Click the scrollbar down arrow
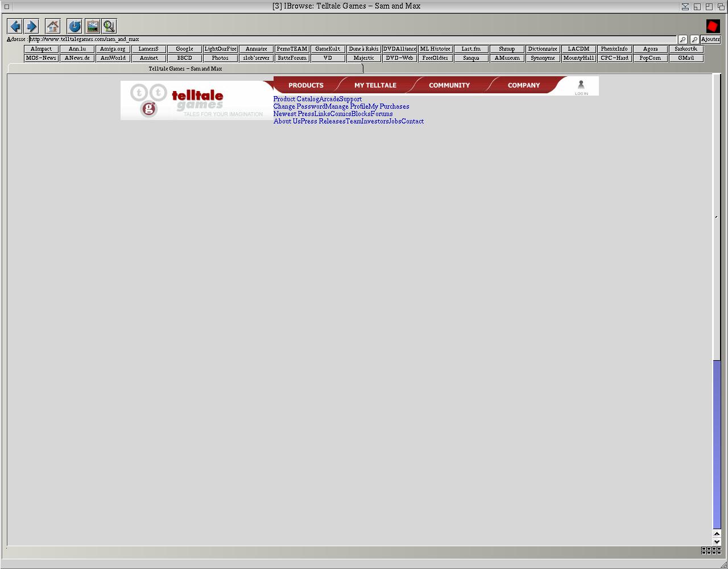The height and width of the screenshot is (569, 728). coord(717,542)
